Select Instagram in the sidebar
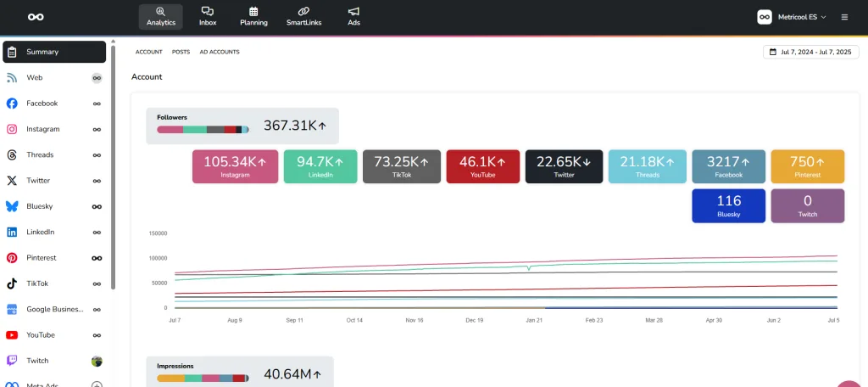 coord(42,129)
